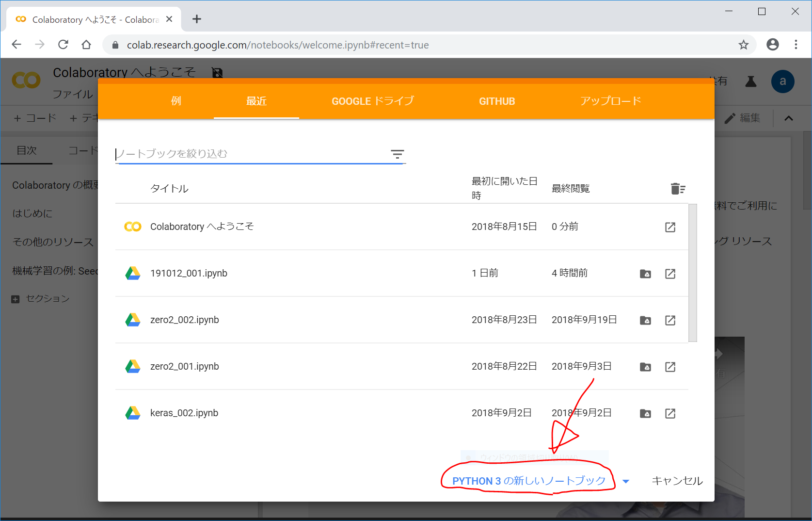The image size is (812, 521).
Task: Click the 編集 button
Action: [742, 118]
